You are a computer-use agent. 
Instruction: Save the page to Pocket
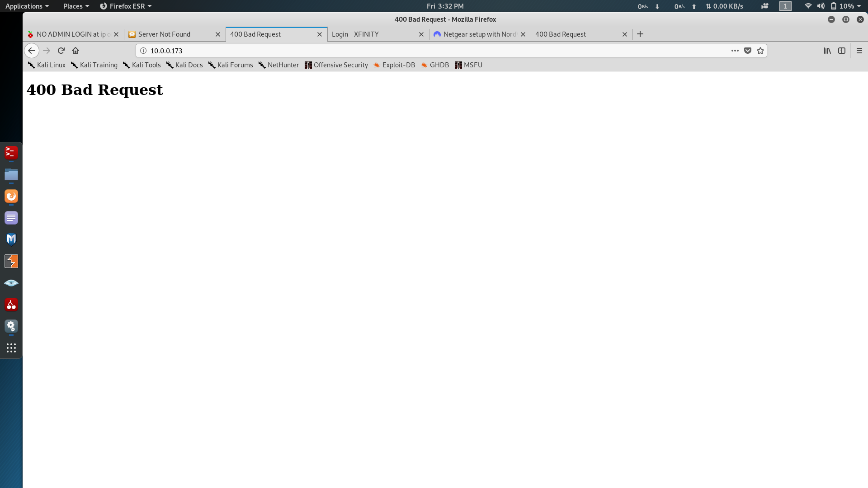[748, 51]
